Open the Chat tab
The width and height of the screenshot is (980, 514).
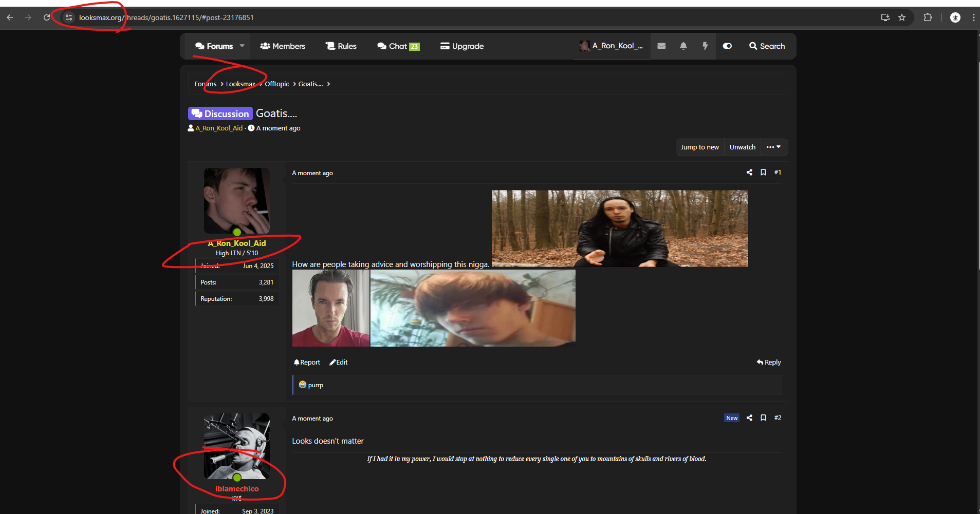(x=398, y=46)
